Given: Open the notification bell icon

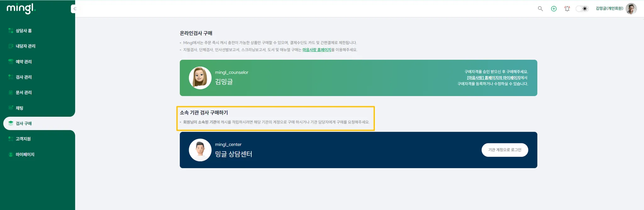Looking at the screenshot, I should [x=567, y=8].
